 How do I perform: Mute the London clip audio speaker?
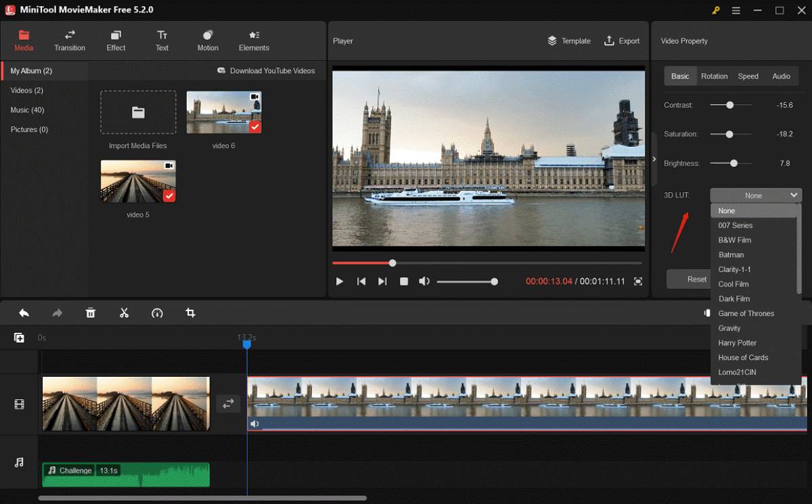click(x=254, y=424)
